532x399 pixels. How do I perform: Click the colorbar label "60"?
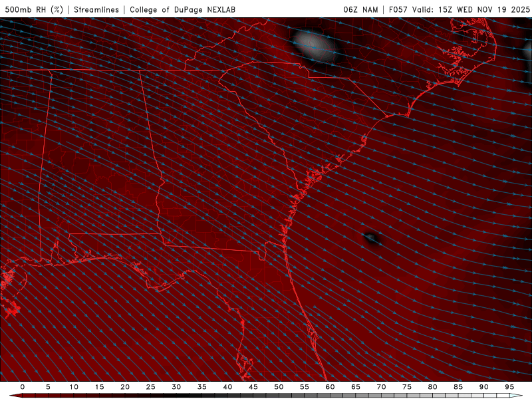(x=330, y=387)
